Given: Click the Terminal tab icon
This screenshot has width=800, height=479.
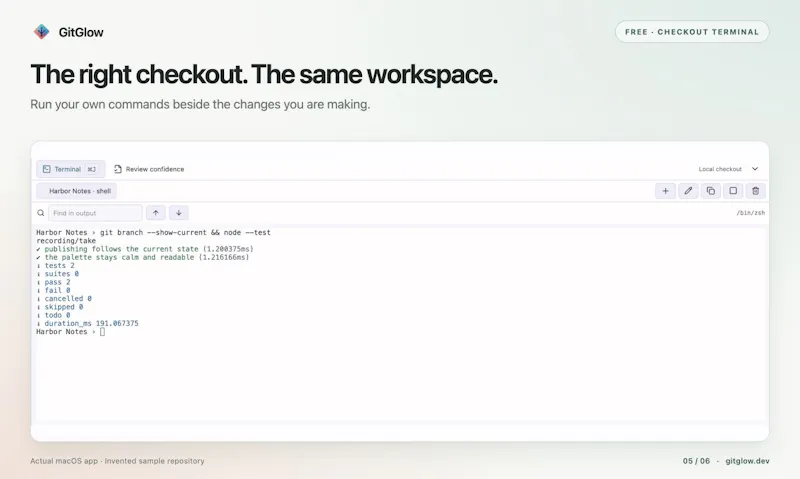Looking at the screenshot, I should click(x=46, y=169).
